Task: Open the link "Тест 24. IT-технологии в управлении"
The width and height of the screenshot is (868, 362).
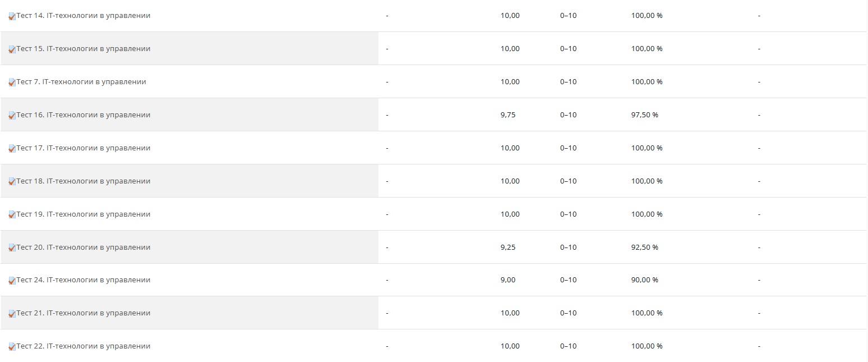Action: (84, 280)
